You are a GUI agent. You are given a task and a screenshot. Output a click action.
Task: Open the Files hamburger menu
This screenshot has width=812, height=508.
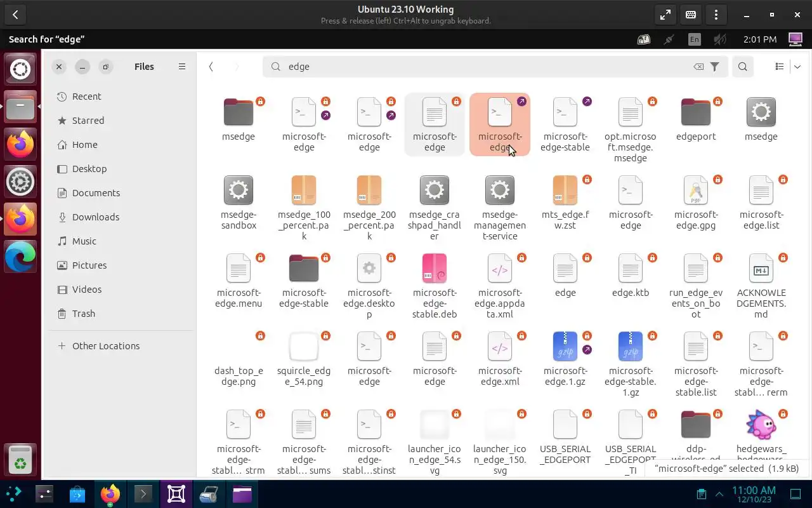click(182, 67)
